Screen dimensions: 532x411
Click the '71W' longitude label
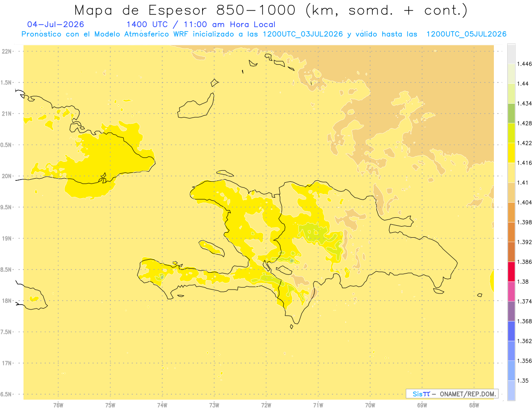coord(318,405)
